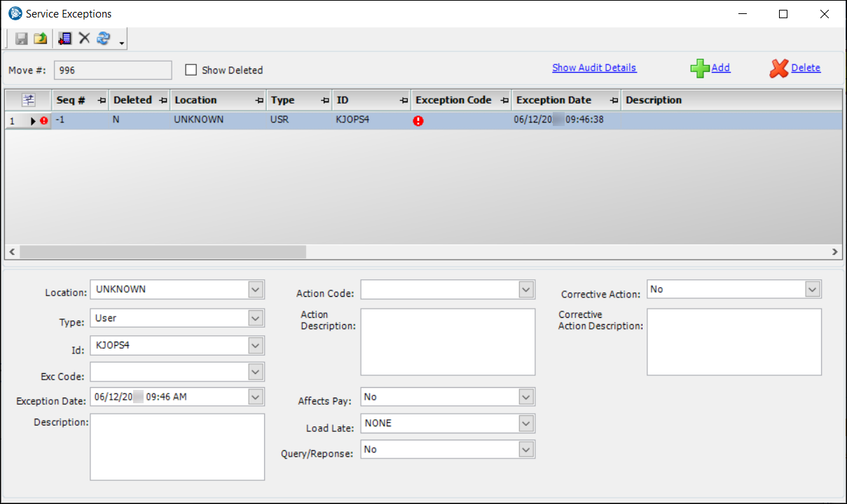Click the blue refresh arrows toolbar icon
The width and height of the screenshot is (847, 504).
[x=104, y=39]
